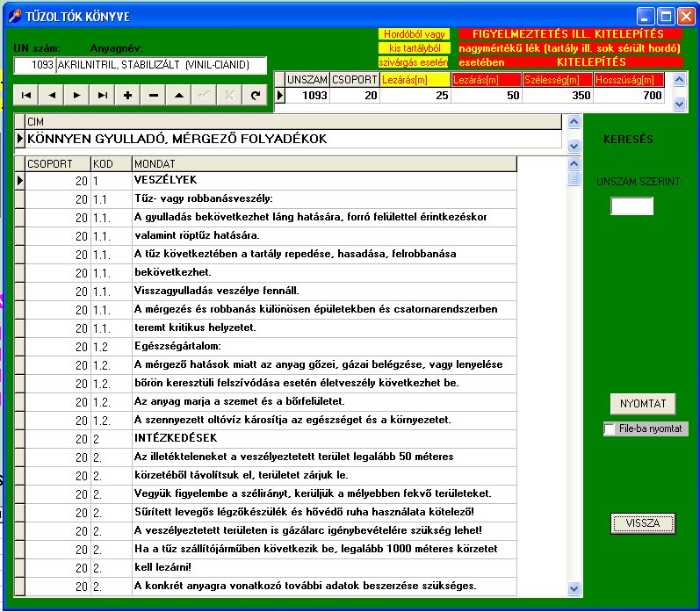This screenshot has width=700, height=612.
Task: Click valamint röptűz hatására. row
Action: click(271, 235)
